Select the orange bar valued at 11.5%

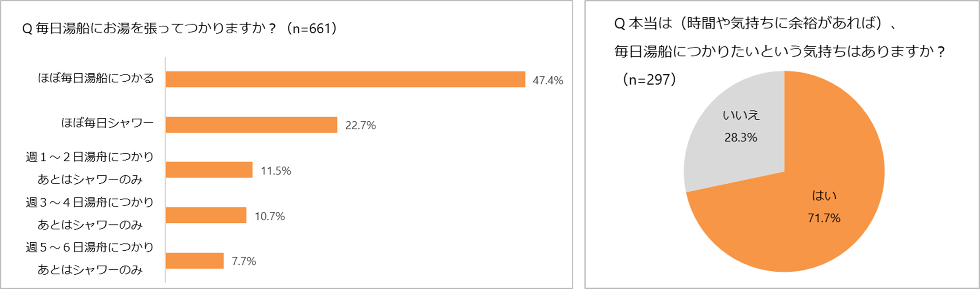(x=209, y=170)
